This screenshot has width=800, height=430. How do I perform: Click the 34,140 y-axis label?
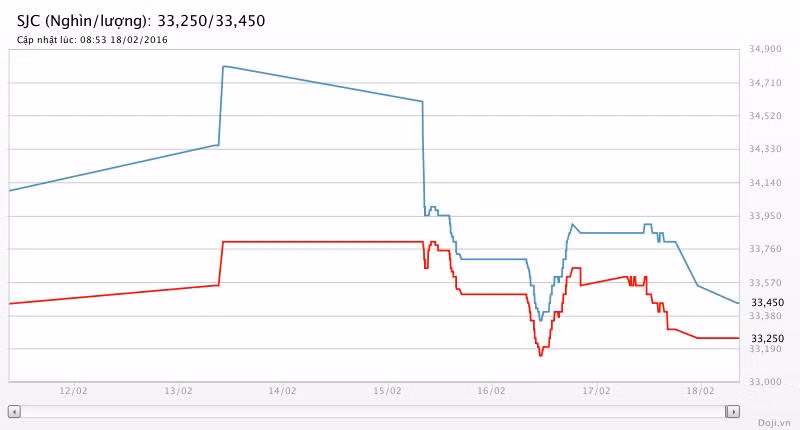(x=765, y=182)
